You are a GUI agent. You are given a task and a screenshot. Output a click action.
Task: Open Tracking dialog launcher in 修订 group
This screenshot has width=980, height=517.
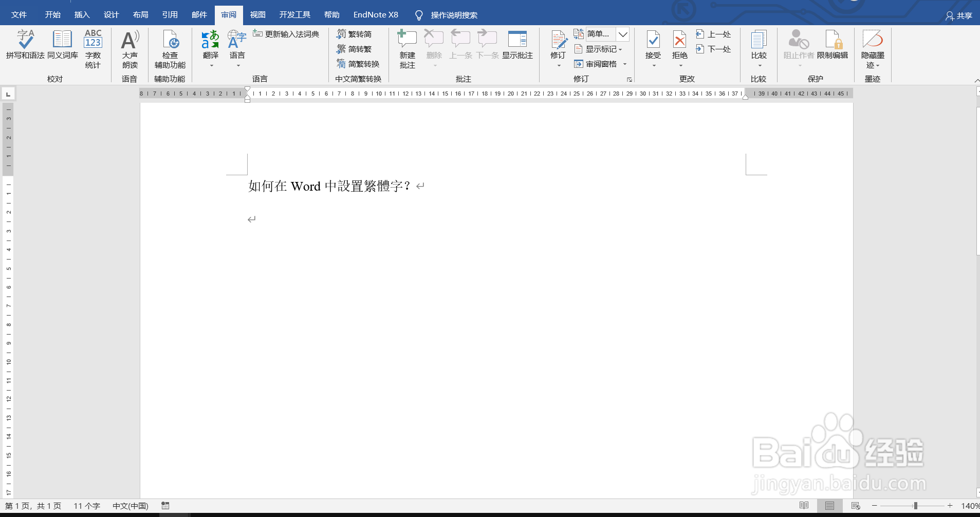click(630, 80)
